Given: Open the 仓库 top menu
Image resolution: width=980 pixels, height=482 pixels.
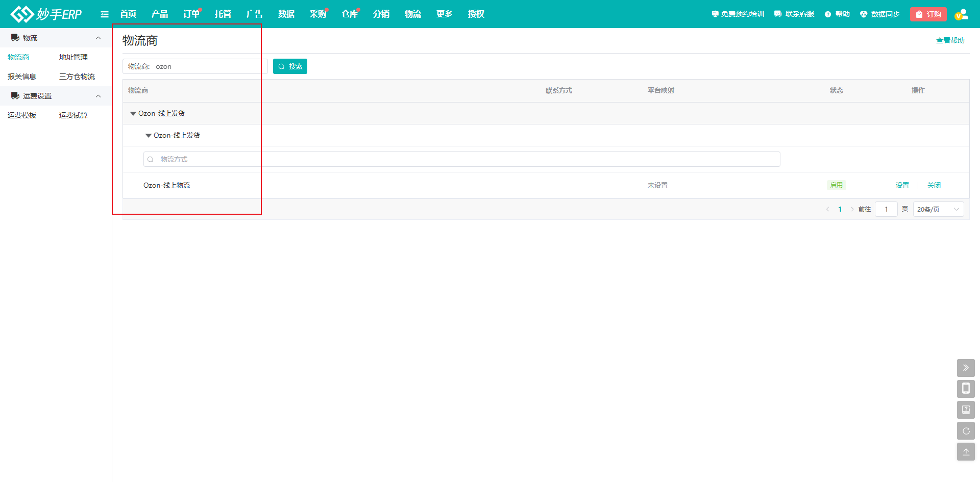Looking at the screenshot, I should click(350, 14).
